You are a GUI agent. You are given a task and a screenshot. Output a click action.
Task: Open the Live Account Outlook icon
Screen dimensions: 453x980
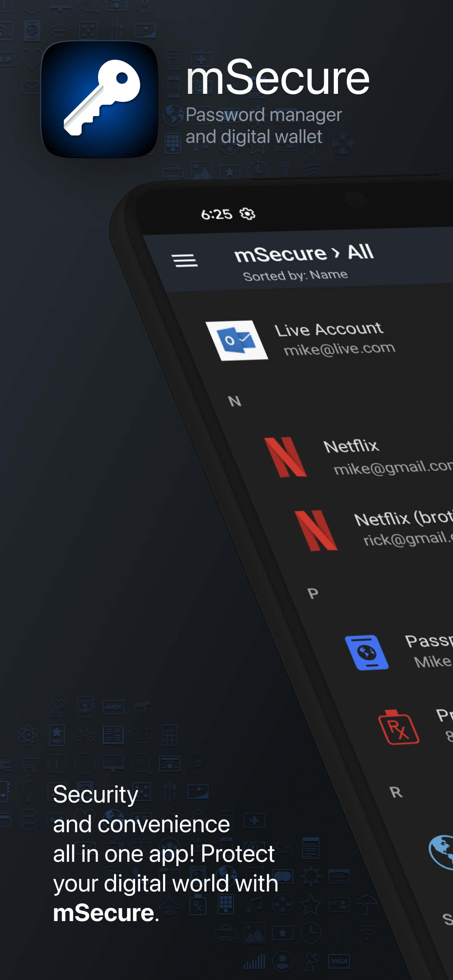tap(237, 340)
